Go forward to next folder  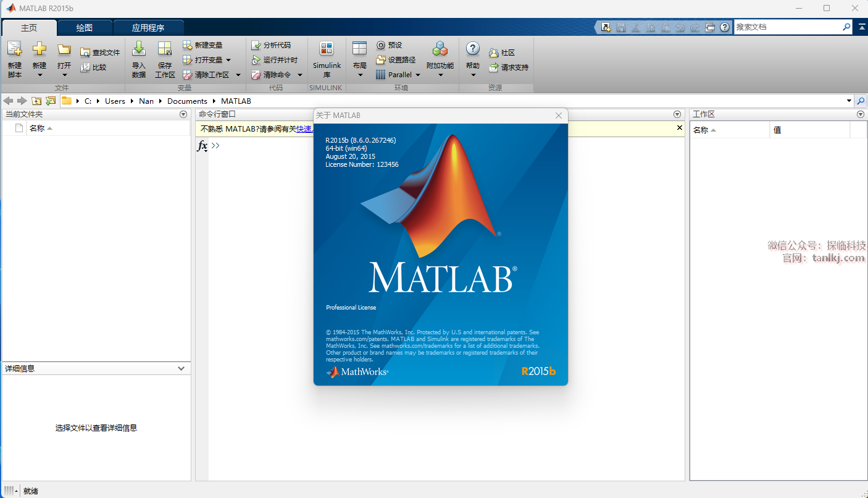[22, 101]
